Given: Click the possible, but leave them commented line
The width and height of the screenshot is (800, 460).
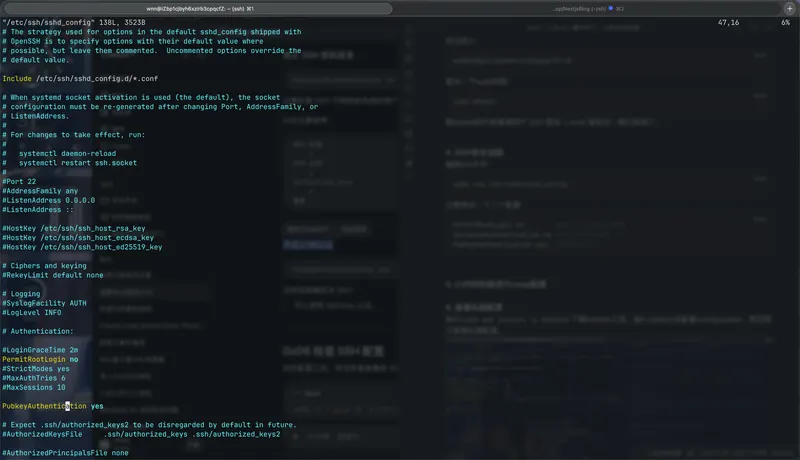Looking at the screenshot, I should pyautogui.click(x=152, y=50).
